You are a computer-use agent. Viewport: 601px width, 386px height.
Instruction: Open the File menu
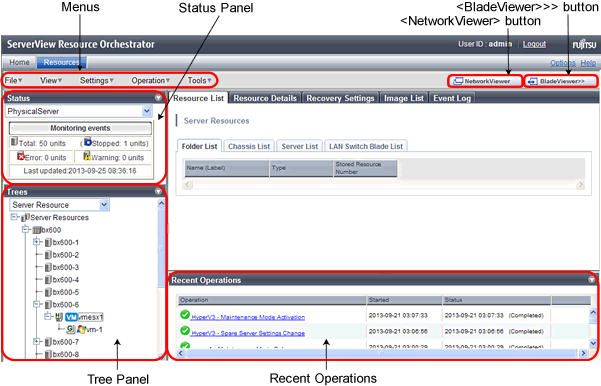click(x=13, y=80)
